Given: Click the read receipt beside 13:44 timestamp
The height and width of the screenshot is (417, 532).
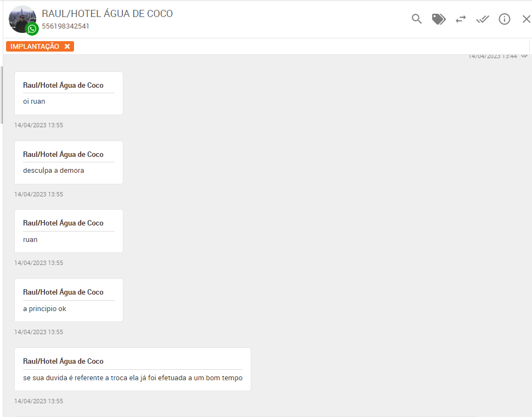Looking at the screenshot, I should pos(525,56).
